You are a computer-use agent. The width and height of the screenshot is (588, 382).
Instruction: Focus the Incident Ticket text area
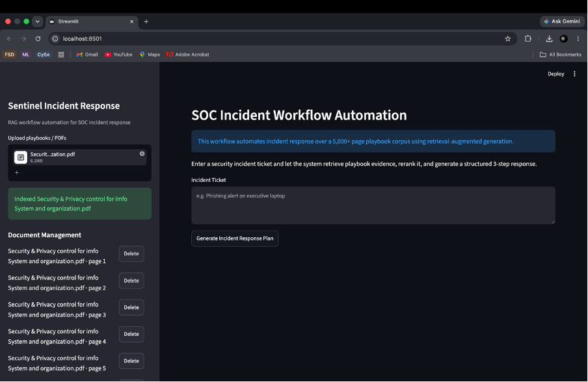pos(373,205)
